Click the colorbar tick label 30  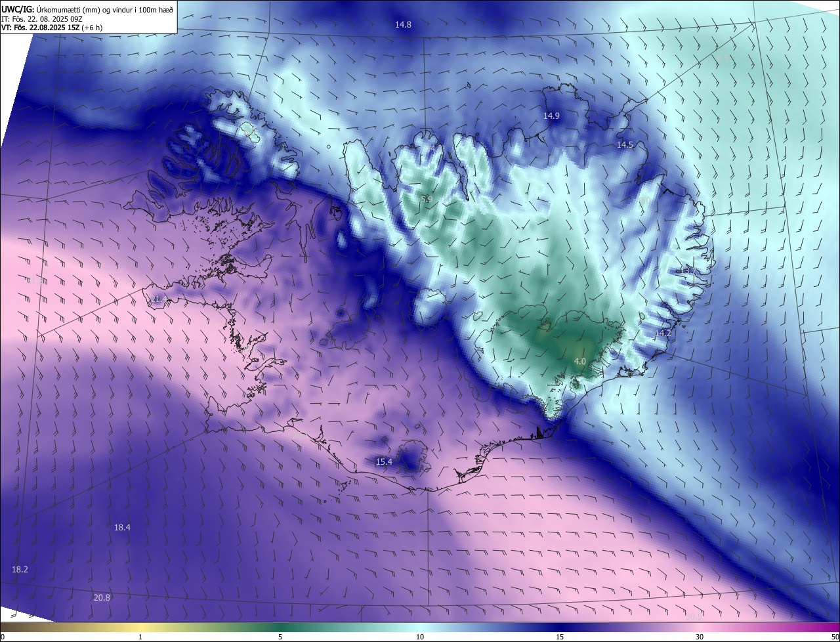point(700,637)
